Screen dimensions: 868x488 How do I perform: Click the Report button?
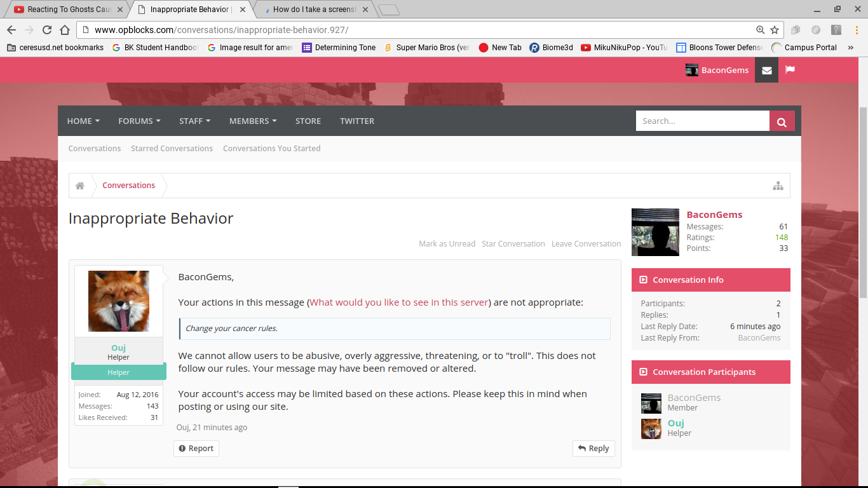pyautogui.click(x=196, y=448)
